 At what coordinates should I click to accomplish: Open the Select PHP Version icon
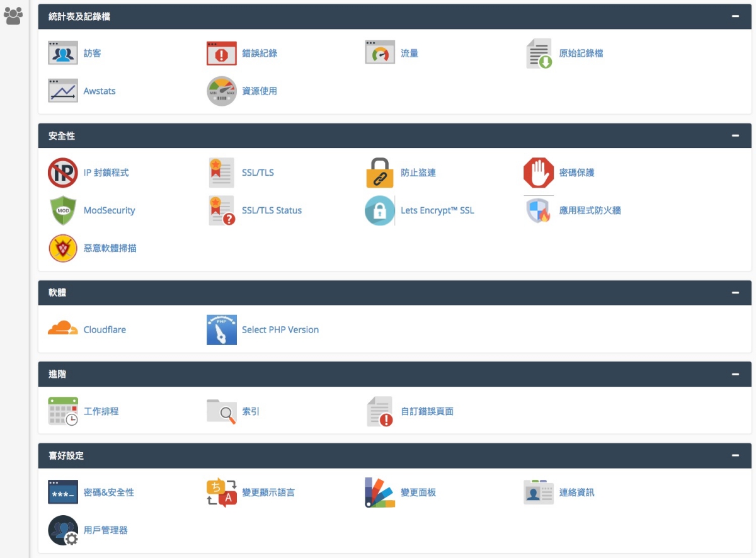222,329
